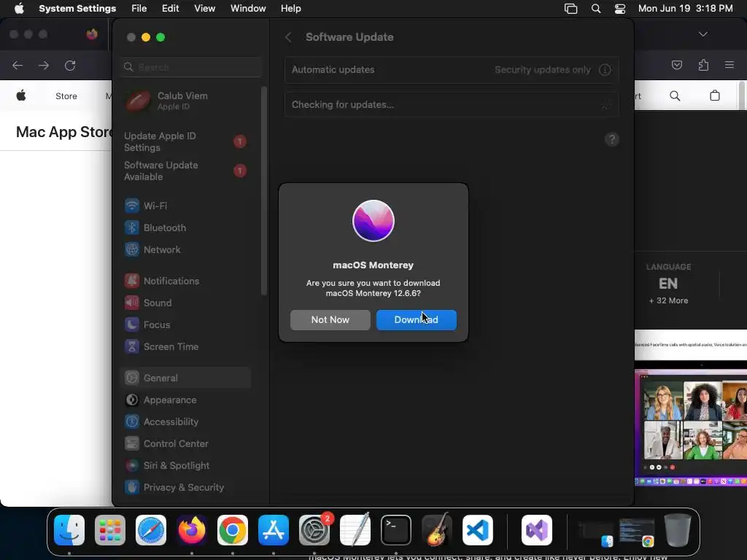This screenshot has height=560, width=747.
Task: Click the menu bar date and time
Action: (x=685, y=9)
